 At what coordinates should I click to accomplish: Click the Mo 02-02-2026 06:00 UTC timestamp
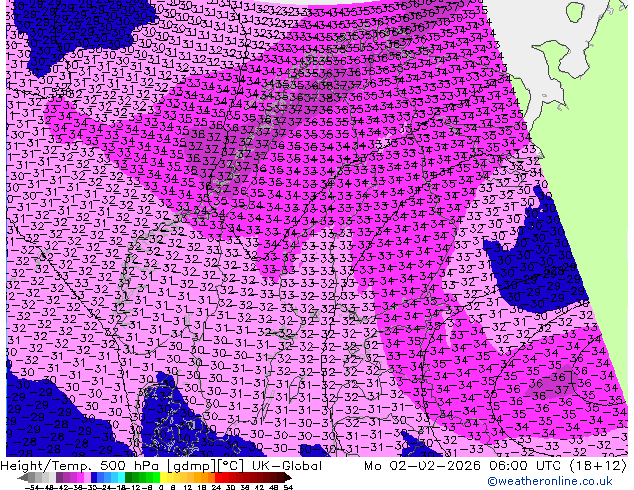coord(464,466)
